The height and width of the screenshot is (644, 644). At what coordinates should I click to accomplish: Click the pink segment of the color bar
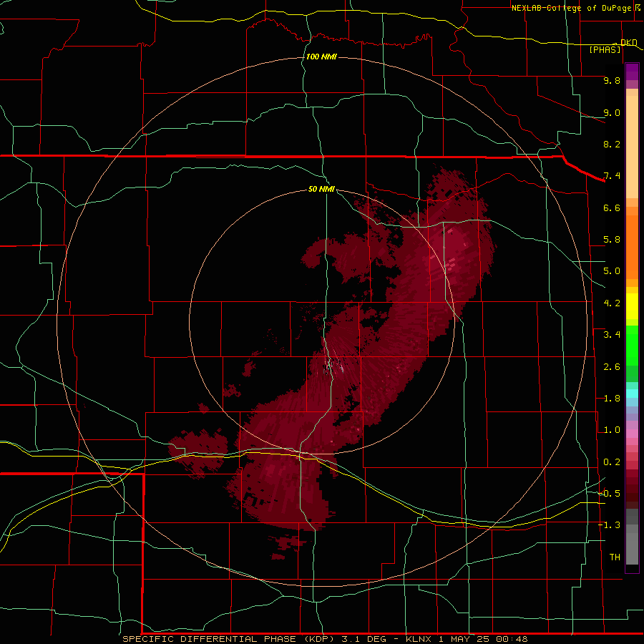[x=632, y=434]
